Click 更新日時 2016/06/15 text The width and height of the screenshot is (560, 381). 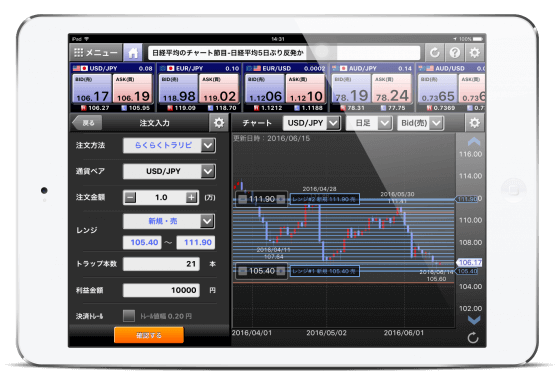pyautogui.click(x=271, y=138)
